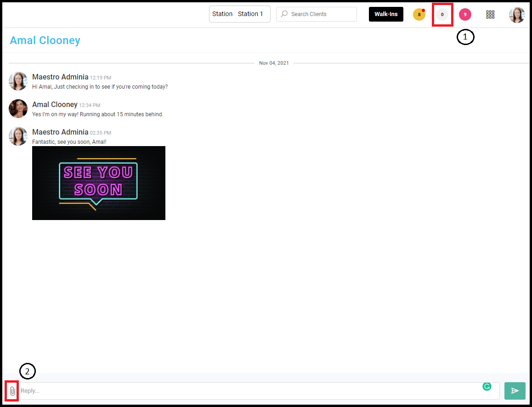Click the message 'Yes I'm on my way!'
This screenshot has height=407, width=532.
click(98, 115)
